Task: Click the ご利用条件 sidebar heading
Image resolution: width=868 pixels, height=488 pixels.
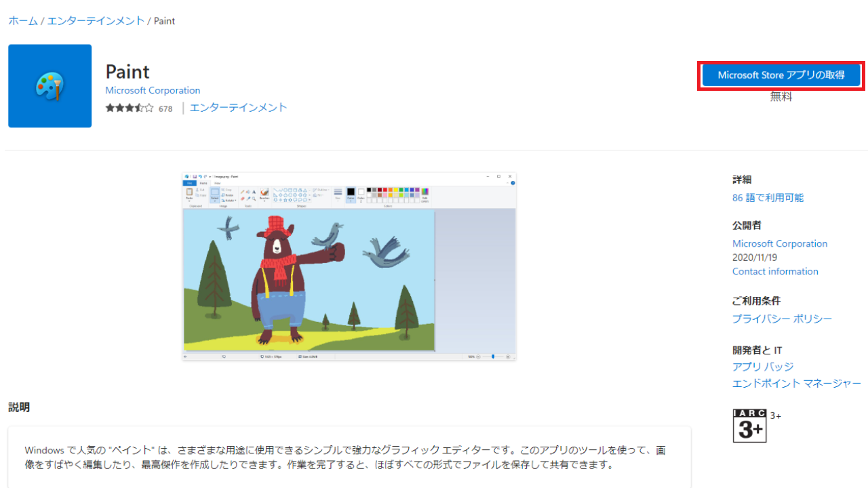Action: pyautogui.click(x=756, y=301)
